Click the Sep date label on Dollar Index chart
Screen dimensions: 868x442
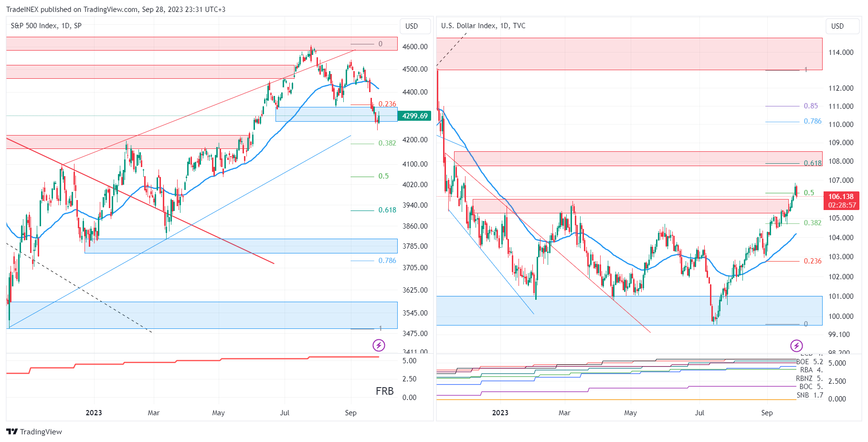767,413
